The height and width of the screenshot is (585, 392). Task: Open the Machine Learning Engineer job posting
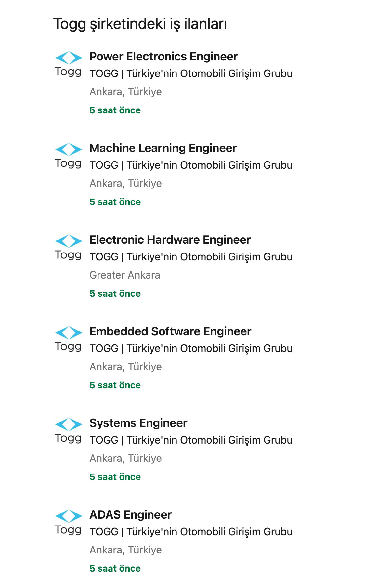tap(163, 148)
